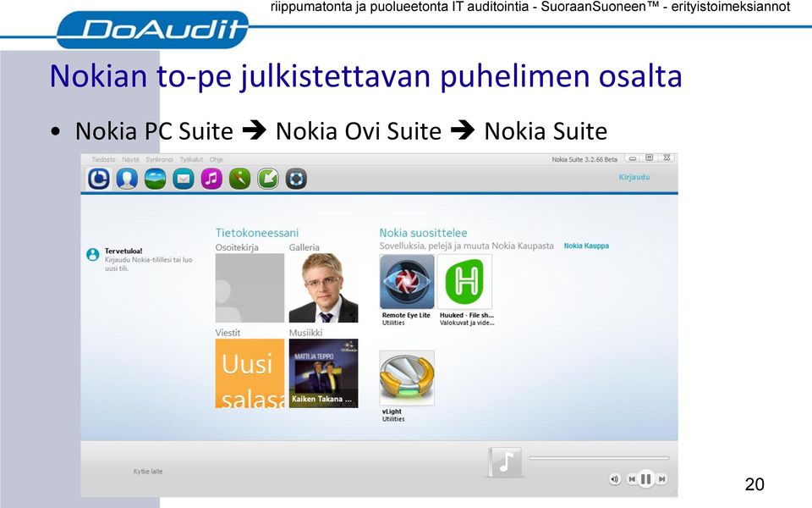This screenshot has height=508, width=812.
Task: Click the Kirjaudu sign-in link
Action: point(634,177)
